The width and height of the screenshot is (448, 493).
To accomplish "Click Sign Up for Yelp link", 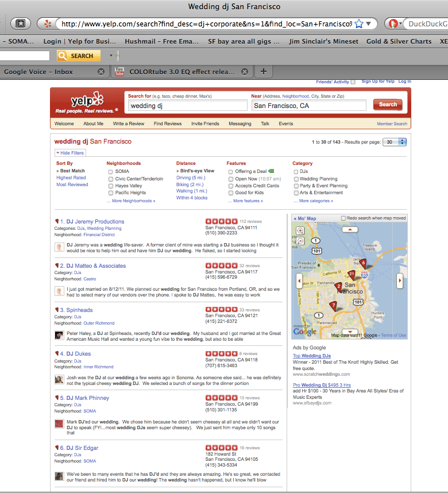I will (x=378, y=81).
